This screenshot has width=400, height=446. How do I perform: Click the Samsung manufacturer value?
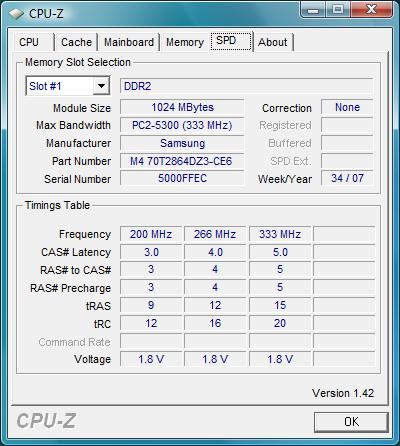(x=182, y=143)
